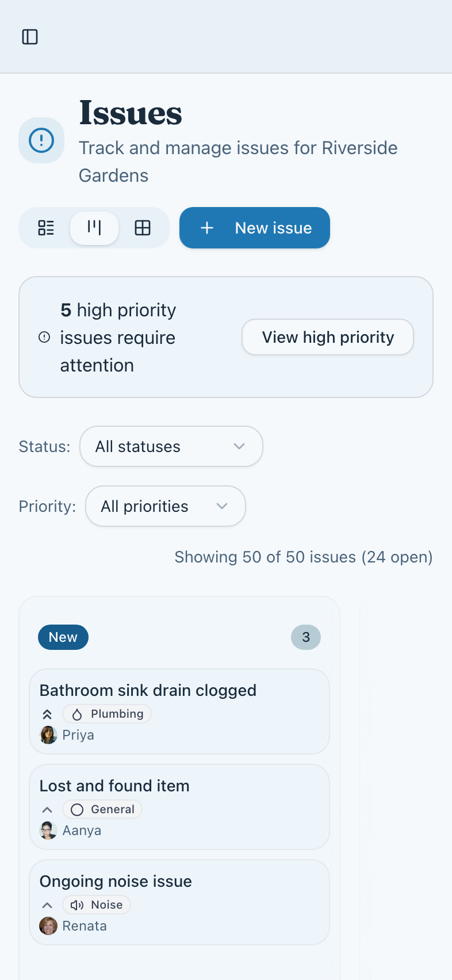The height and width of the screenshot is (980, 452).
Task: Open the All statuses dropdown
Action: (x=171, y=446)
